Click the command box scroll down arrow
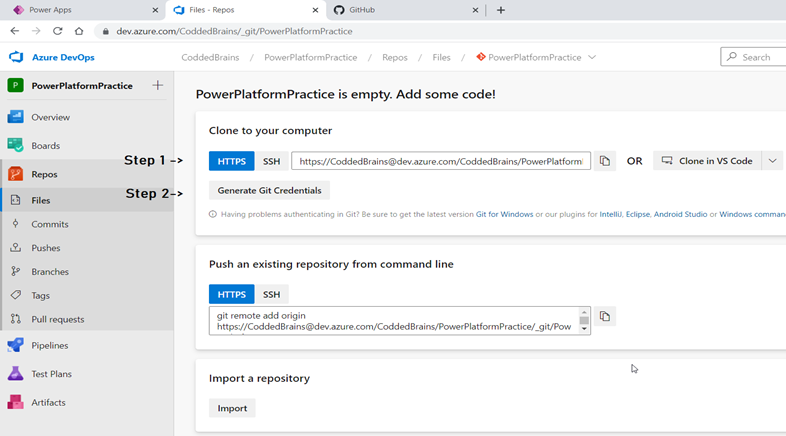The width and height of the screenshot is (786, 436). click(584, 329)
